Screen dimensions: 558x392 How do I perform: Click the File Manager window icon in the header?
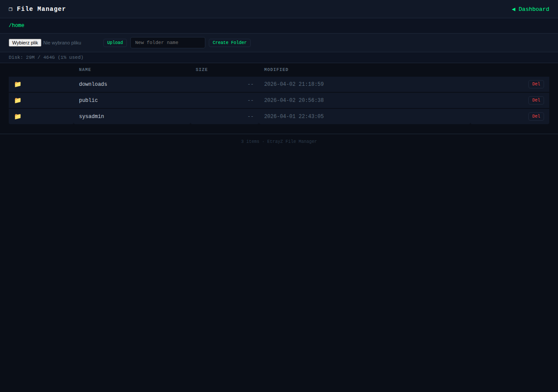[10, 9]
